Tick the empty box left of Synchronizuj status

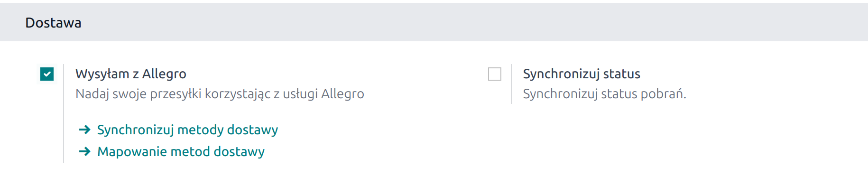495,74
